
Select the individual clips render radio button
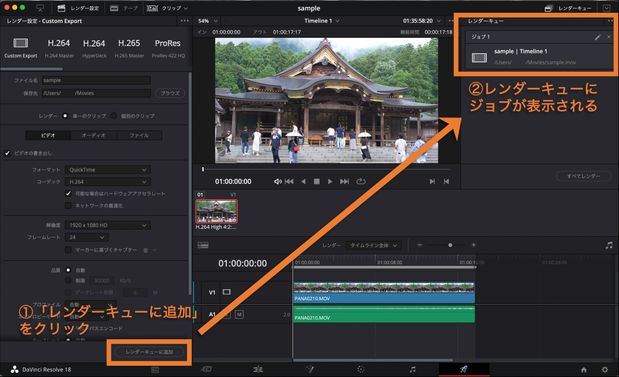point(113,116)
